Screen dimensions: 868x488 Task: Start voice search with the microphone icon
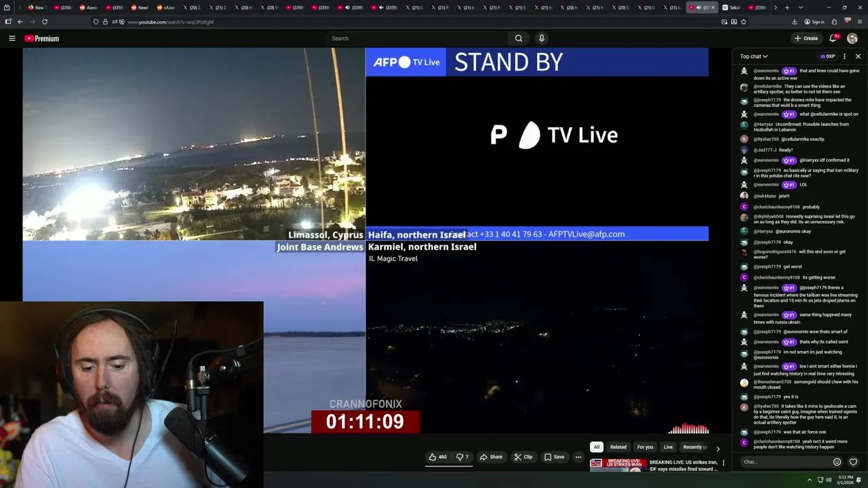[541, 39]
